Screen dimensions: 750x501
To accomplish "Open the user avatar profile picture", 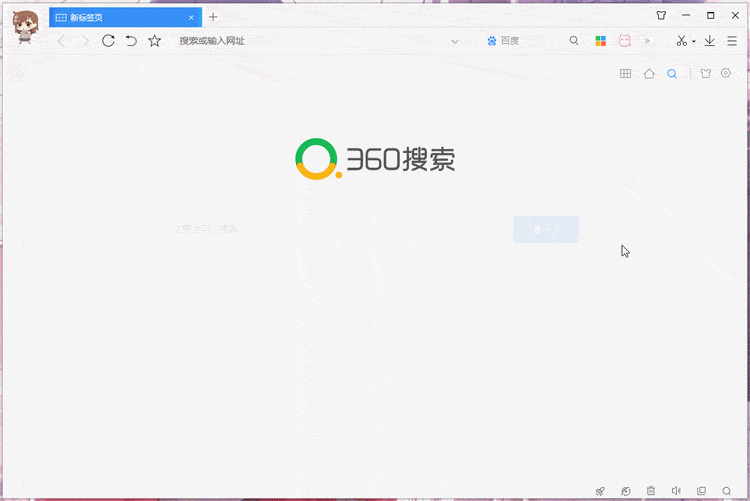I will pos(25,26).
